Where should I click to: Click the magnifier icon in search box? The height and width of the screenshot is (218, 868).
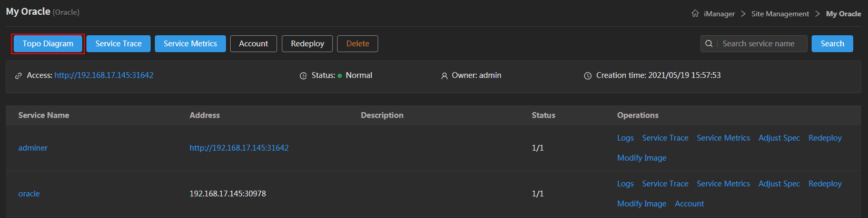coord(709,44)
